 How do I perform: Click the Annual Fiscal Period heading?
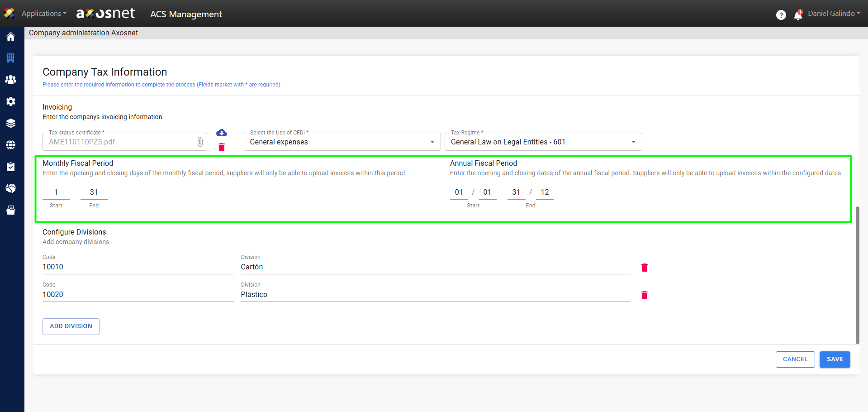pos(484,163)
